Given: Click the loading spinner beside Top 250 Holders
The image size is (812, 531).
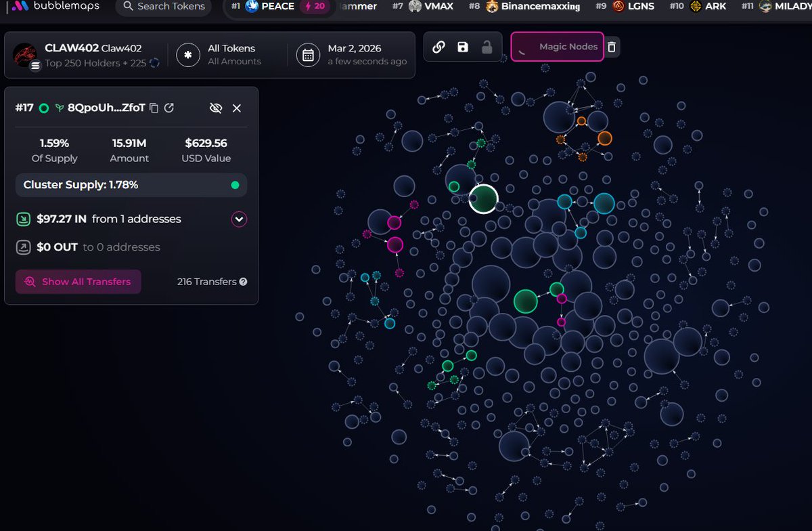Looking at the screenshot, I should tap(154, 63).
